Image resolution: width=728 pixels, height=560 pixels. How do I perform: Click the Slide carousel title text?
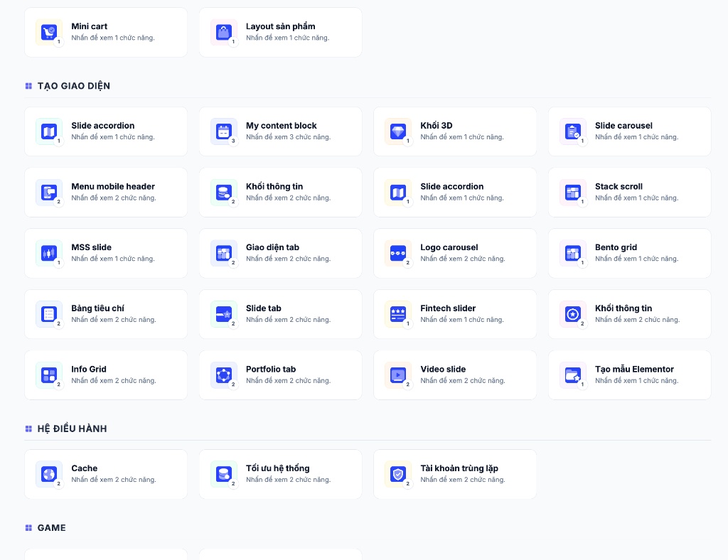coord(623,125)
